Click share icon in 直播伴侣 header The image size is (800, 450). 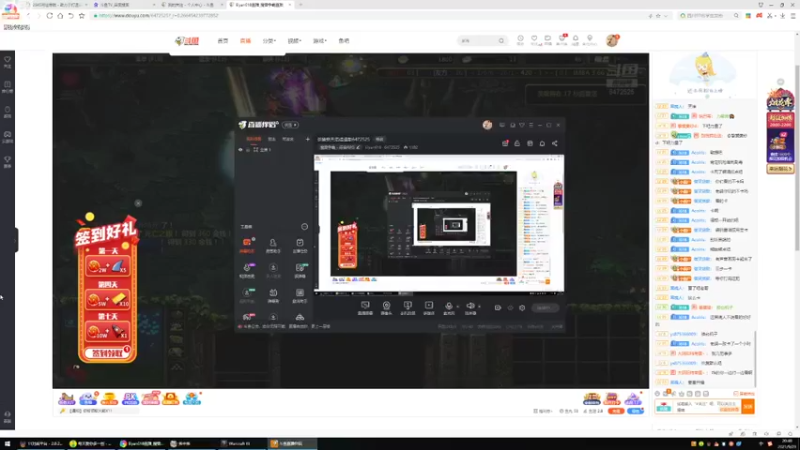555,143
